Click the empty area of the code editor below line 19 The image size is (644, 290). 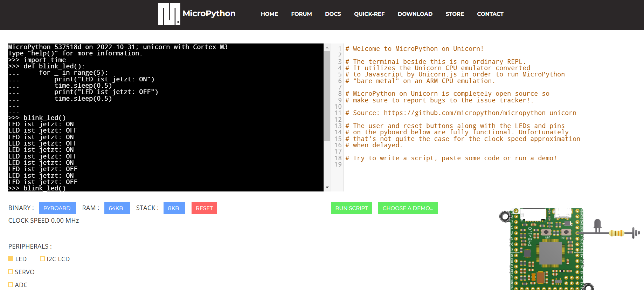point(490,179)
